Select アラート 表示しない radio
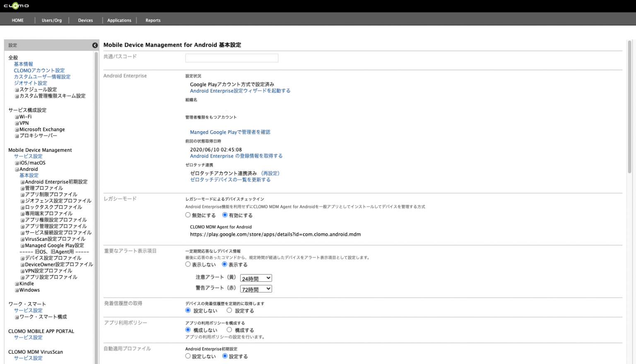This screenshot has height=364, width=636. tap(188, 264)
